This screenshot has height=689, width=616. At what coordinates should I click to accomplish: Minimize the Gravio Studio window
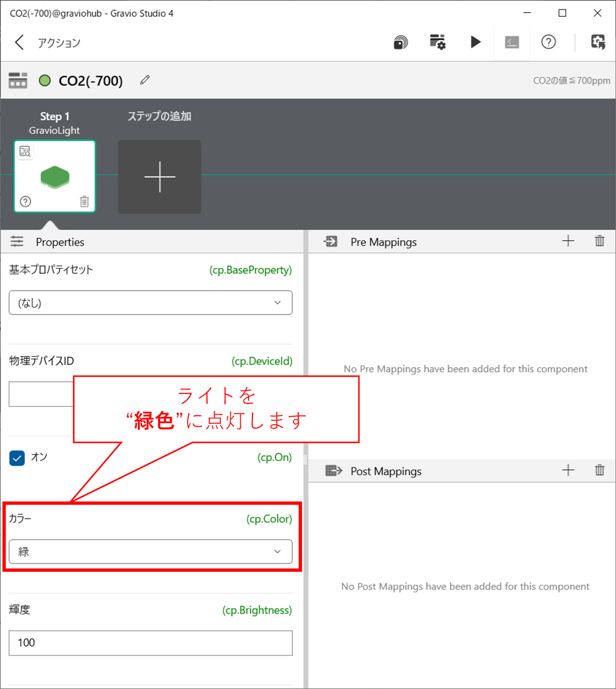pyautogui.click(x=527, y=13)
